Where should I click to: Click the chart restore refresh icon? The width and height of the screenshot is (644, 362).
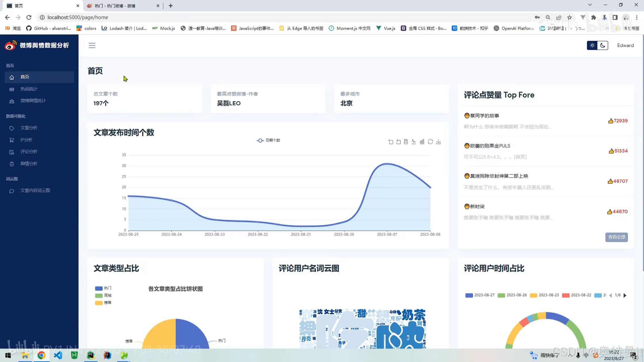coord(430,142)
